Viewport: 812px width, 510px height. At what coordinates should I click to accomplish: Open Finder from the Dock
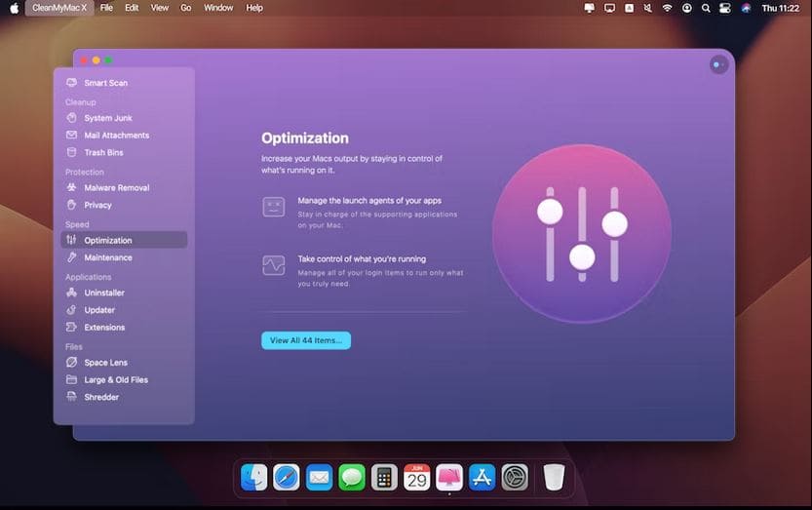[253, 478]
